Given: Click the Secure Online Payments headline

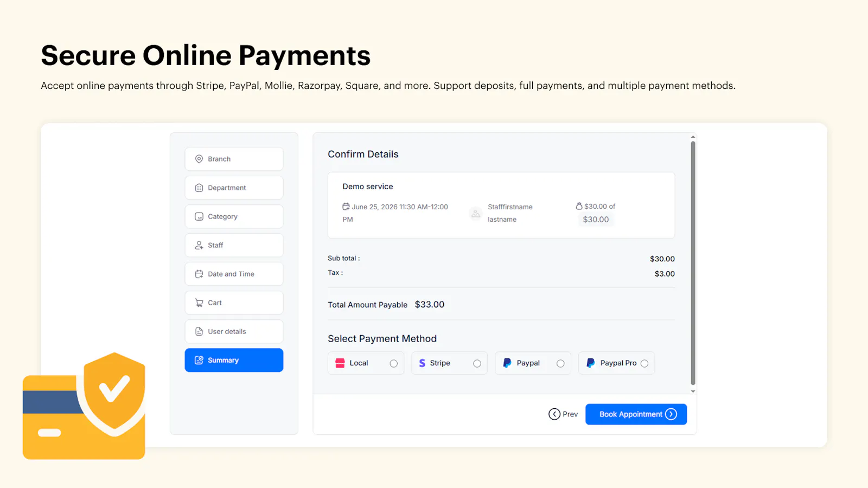Looking at the screenshot, I should tap(206, 55).
